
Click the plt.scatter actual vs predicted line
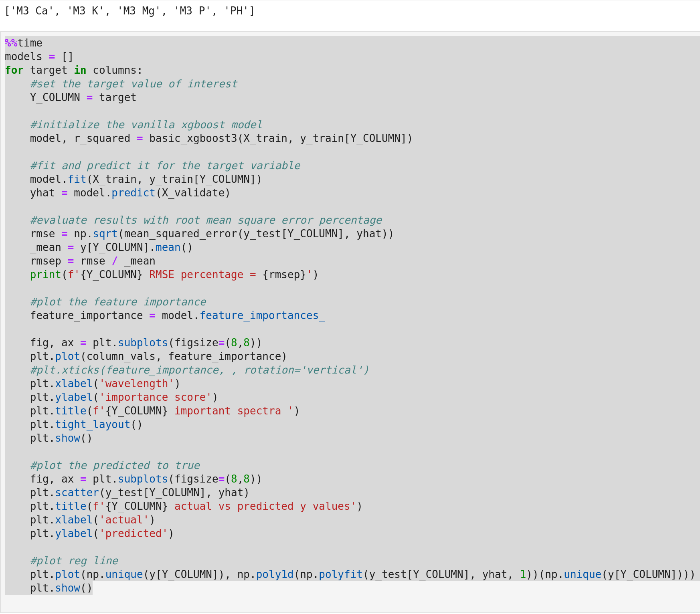click(138, 492)
